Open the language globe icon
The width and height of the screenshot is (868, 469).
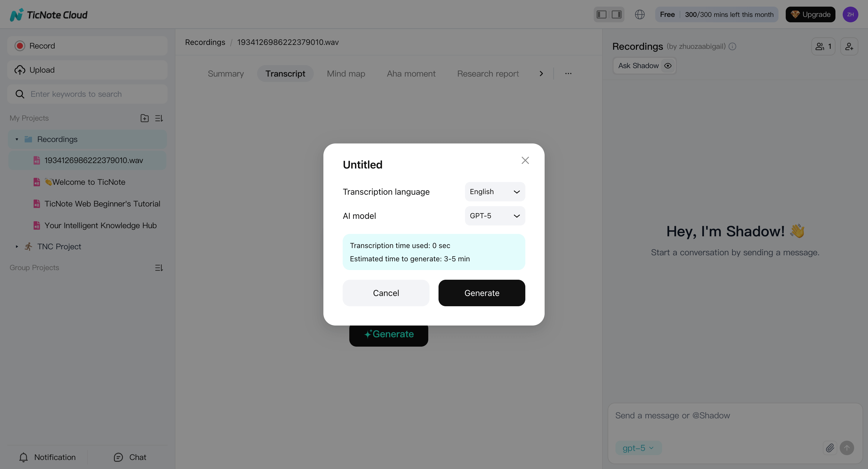click(640, 14)
